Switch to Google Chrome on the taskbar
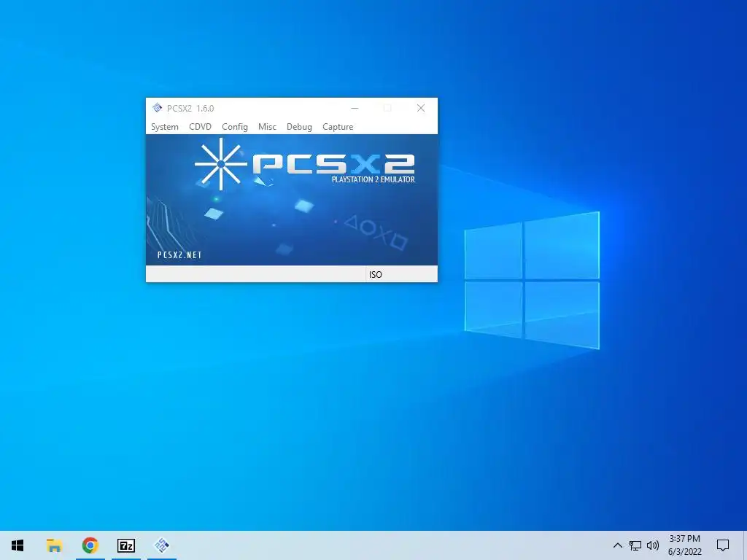This screenshot has width=747, height=560. click(90, 545)
